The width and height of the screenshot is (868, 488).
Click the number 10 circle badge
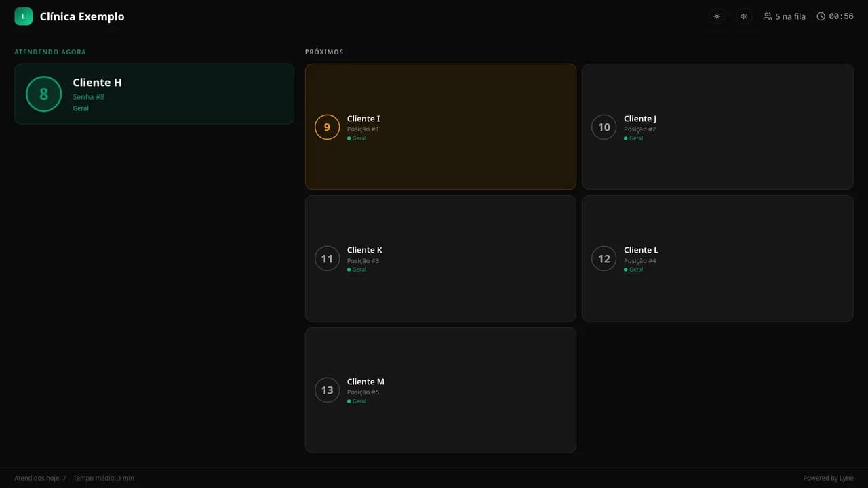click(604, 127)
